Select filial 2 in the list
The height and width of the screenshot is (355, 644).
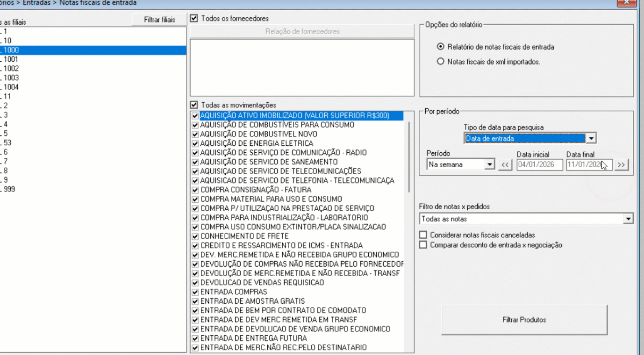coord(93,106)
